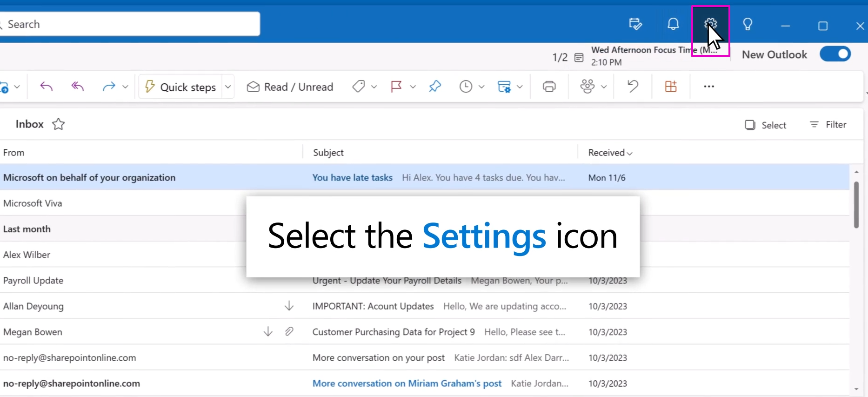
Task: Sort by the Subject column header
Action: pyautogui.click(x=328, y=153)
